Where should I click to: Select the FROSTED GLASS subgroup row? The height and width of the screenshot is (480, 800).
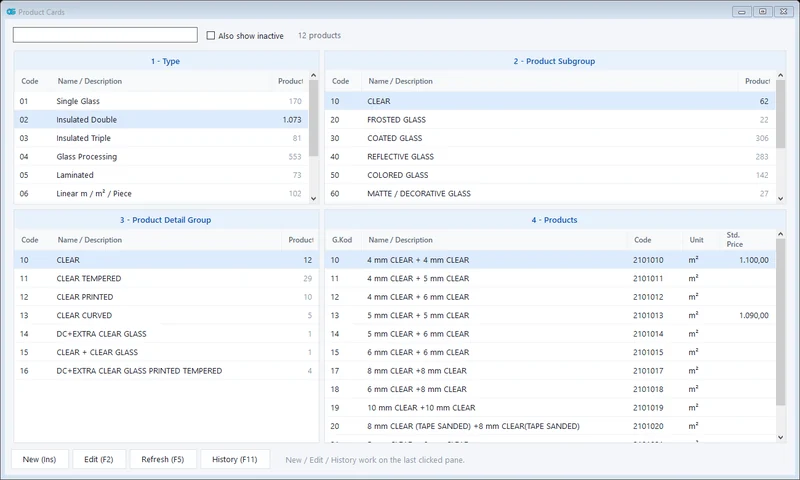(x=550, y=119)
